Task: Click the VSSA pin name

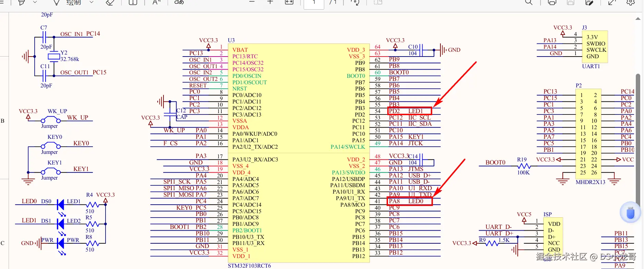Action: click(x=240, y=121)
